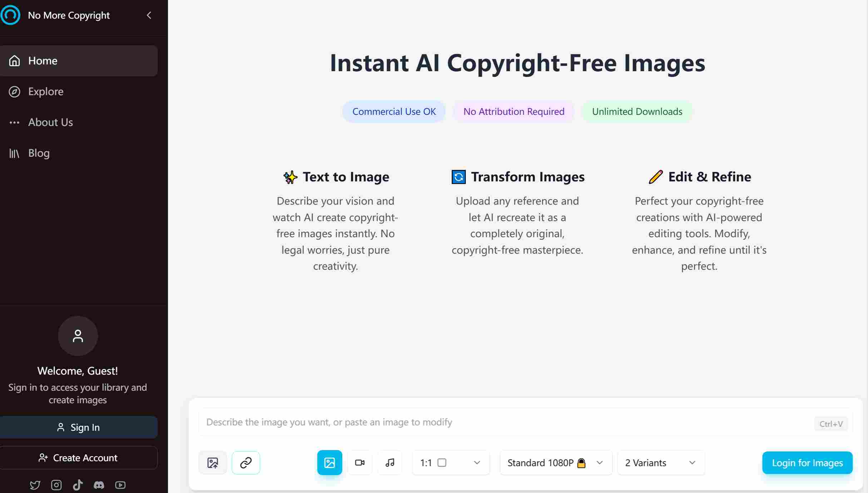Click the No More Copyright logo
The width and height of the screenshot is (868, 493).
(10, 15)
